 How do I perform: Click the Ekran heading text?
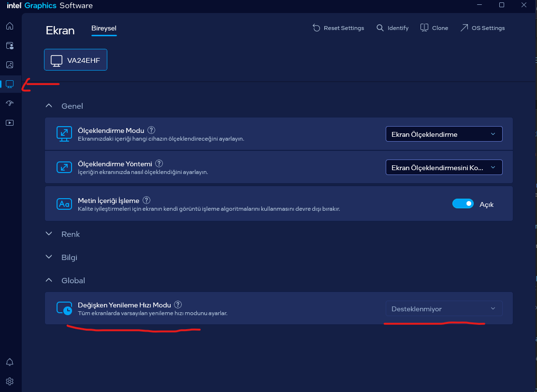(60, 30)
